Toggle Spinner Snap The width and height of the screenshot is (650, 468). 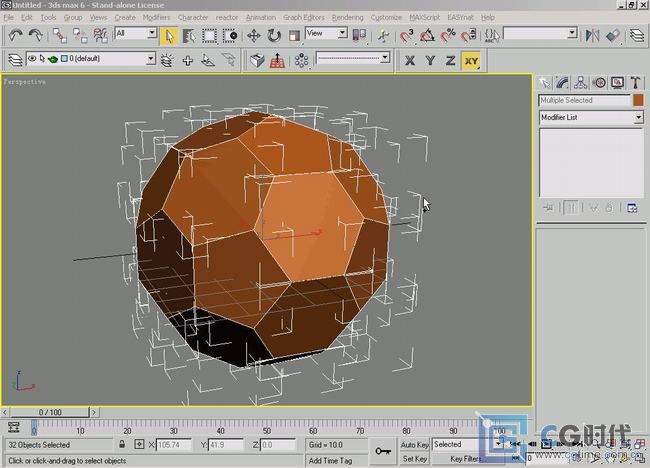pos(468,35)
